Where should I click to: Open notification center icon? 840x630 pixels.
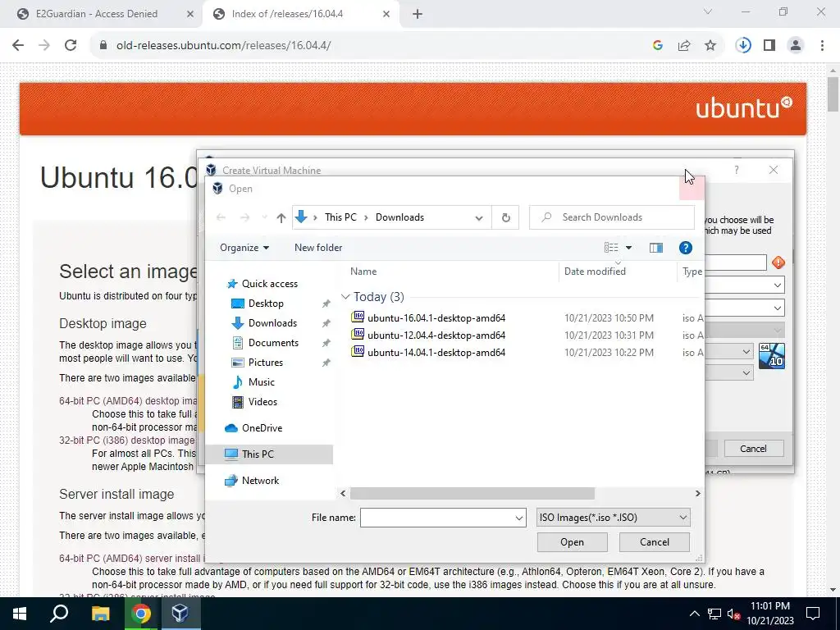pyautogui.click(x=813, y=614)
